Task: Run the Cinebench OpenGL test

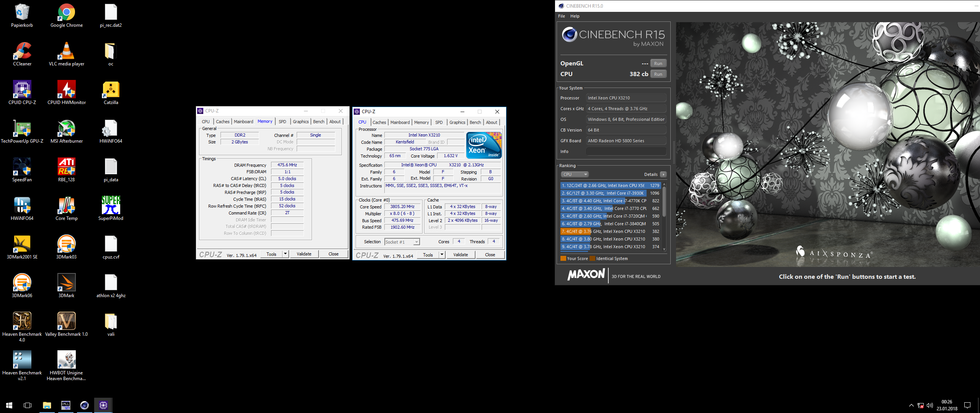Action: [658, 63]
